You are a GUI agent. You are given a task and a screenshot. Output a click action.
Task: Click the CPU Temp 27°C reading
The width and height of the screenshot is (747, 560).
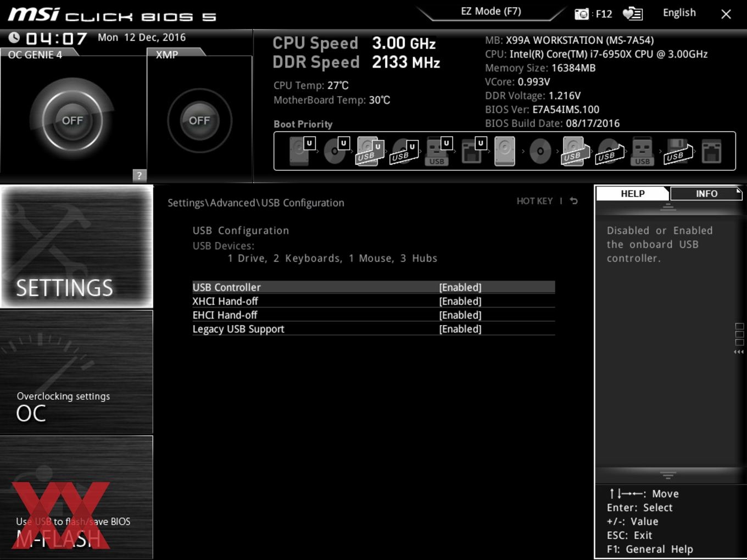311,86
